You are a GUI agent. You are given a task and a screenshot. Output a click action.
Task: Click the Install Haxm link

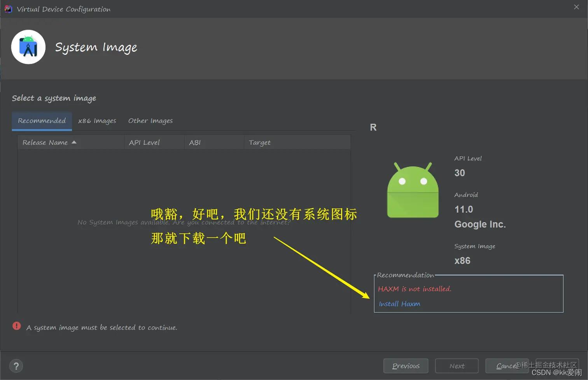coord(399,304)
